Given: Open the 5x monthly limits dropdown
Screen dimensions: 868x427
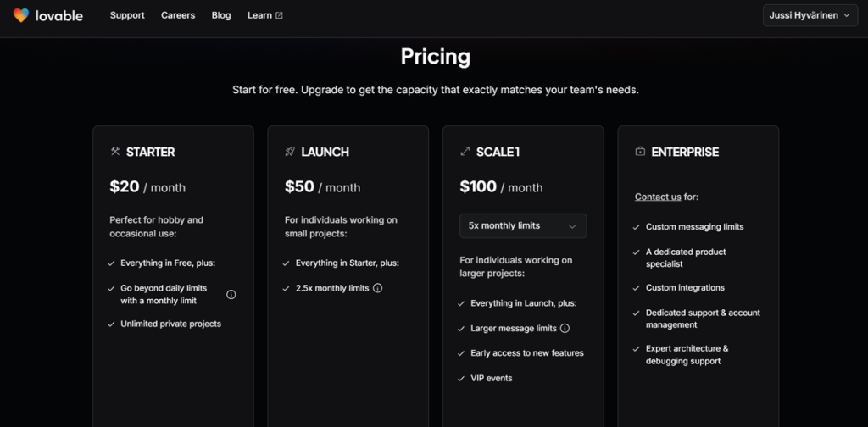Looking at the screenshot, I should click(522, 226).
